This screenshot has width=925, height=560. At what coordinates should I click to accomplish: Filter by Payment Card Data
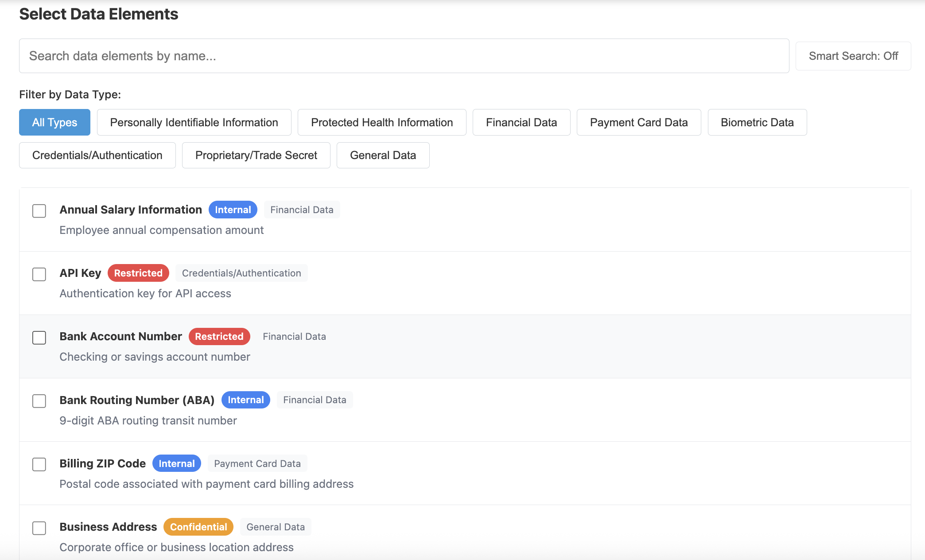coord(638,122)
